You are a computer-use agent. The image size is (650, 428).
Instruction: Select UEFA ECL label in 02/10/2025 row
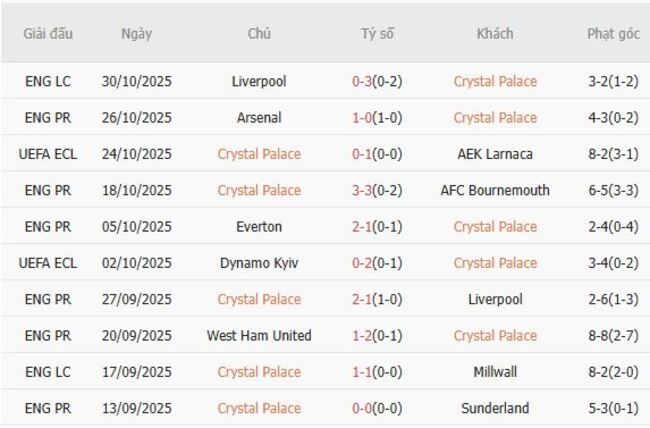pyautogui.click(x=48, y=263)
